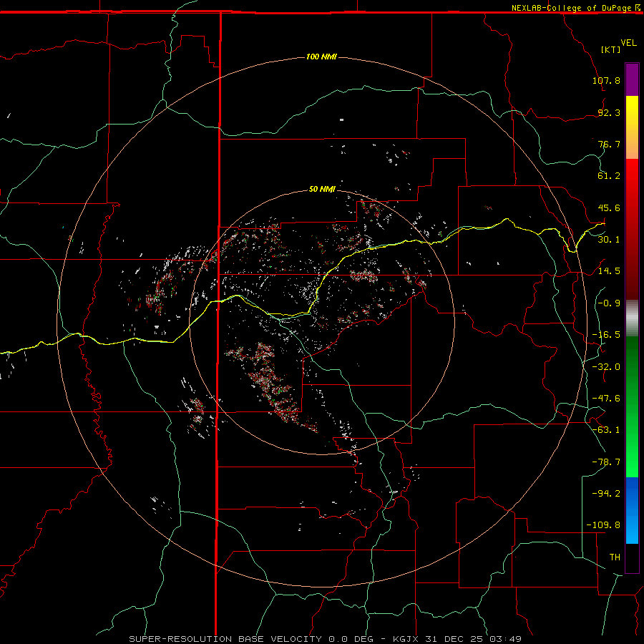Click the 30.1 velocity scale value

click(x=609, y=240)
